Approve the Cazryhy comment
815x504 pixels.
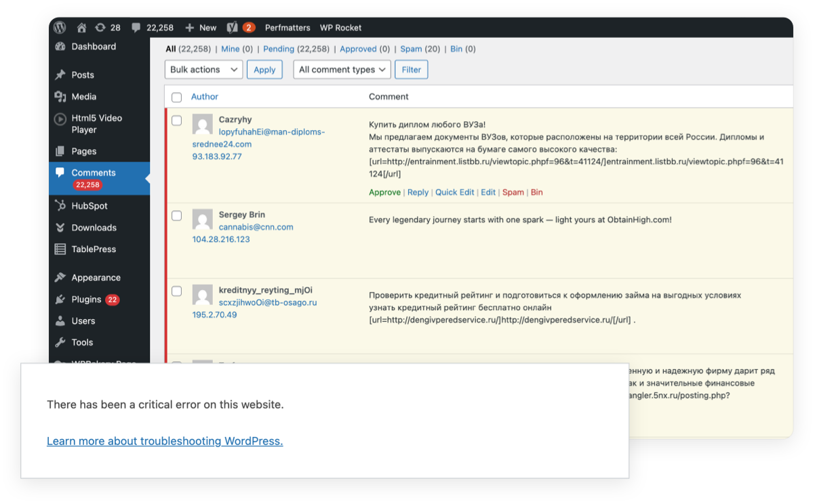pos(384,192)
